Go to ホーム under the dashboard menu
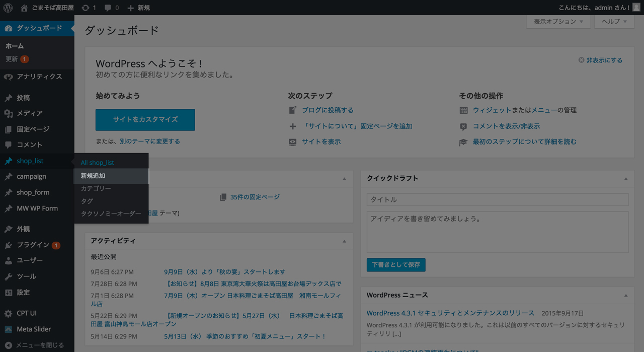This screenshot has width=644, height=352. 15,46
